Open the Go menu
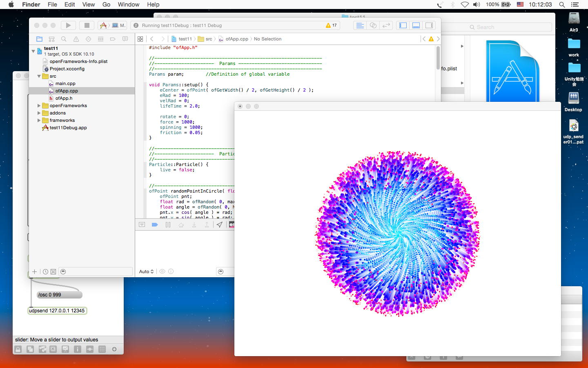 106,4
